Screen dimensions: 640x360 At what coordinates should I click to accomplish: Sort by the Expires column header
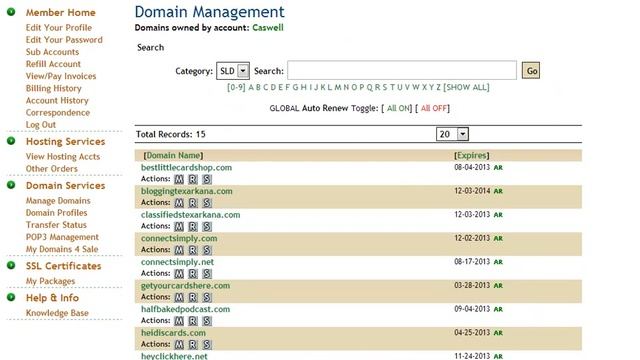471,156
